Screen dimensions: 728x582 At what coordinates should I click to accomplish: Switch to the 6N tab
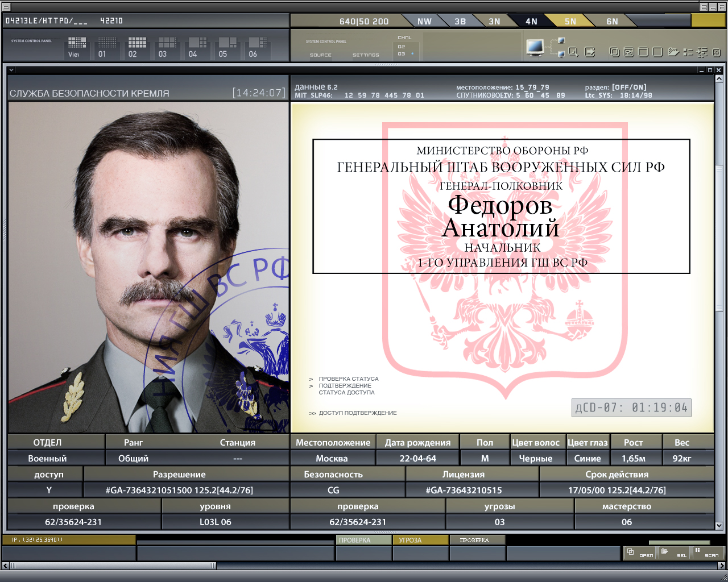(x=612, y=21)
